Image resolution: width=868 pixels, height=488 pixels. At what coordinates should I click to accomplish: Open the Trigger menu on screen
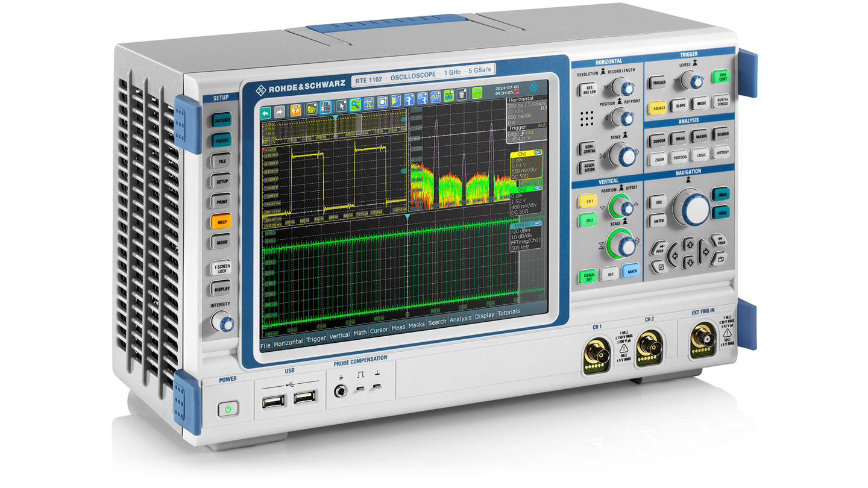[x=316, y=339]
